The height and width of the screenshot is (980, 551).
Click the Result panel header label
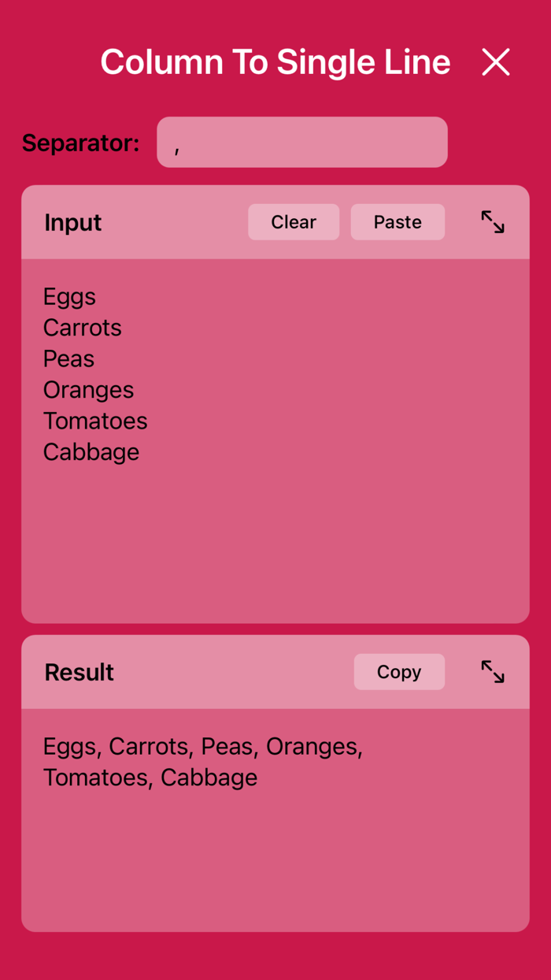point(79,672)
